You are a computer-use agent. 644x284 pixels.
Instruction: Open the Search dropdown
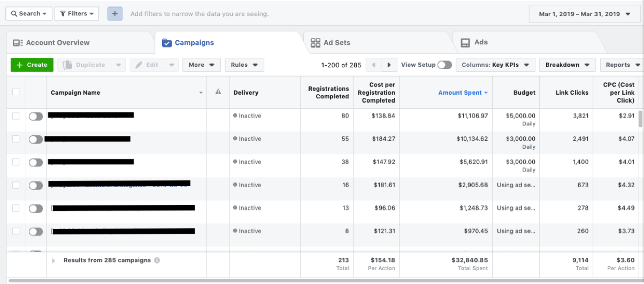(29, 14)
